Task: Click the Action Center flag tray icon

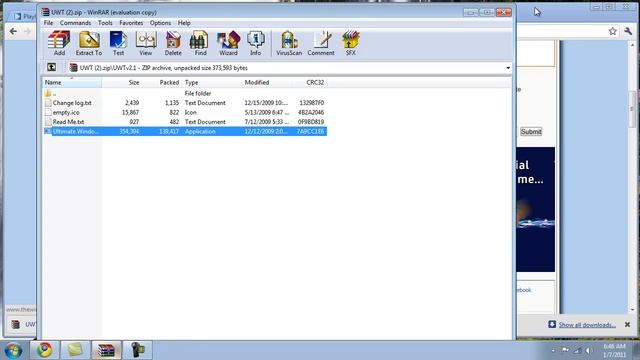Action: pyautogui.click(x=565, y=350)
